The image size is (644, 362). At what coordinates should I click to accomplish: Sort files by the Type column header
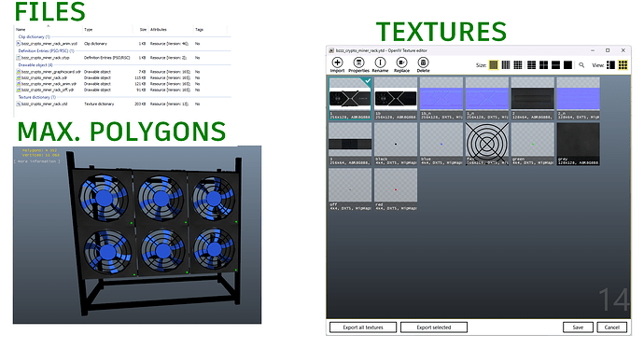89,30
